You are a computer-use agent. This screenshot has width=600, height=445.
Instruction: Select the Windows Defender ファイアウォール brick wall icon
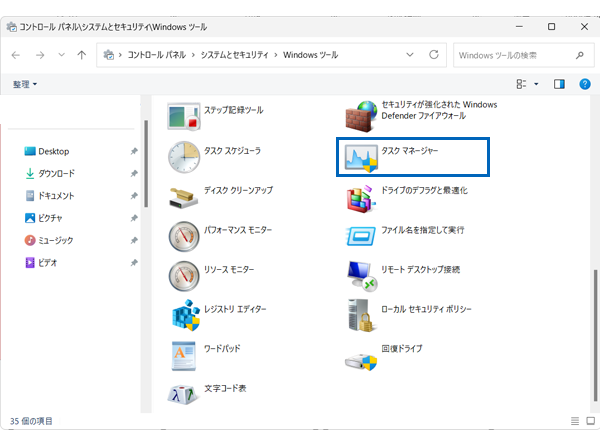point(361,116)
